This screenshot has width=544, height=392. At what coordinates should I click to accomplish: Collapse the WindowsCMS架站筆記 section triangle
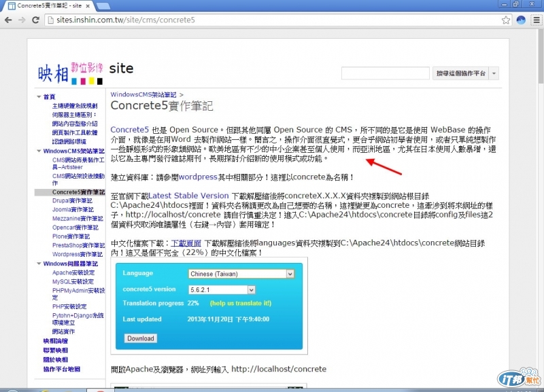(39, 151)
